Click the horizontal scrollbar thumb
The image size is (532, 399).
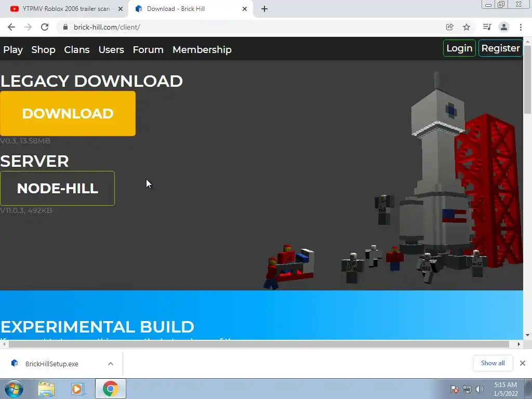(x=259, y=344)
